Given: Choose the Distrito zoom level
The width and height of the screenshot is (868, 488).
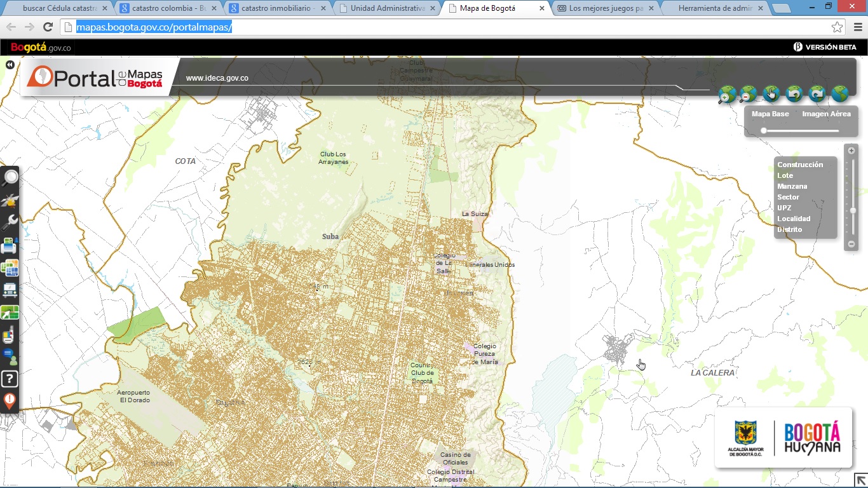Looking at the screenshot, I should point(790,229).
